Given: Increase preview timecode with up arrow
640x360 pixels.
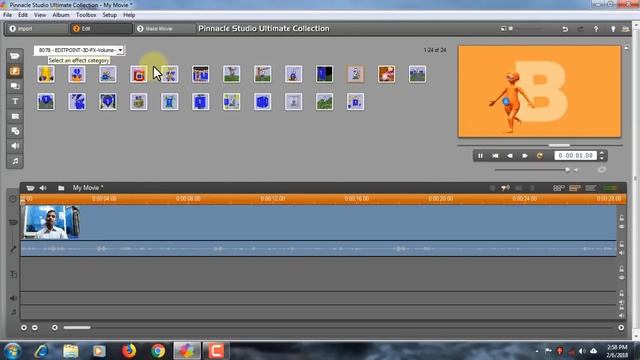Looking at the screenshot, I should (x=602, y=153).
